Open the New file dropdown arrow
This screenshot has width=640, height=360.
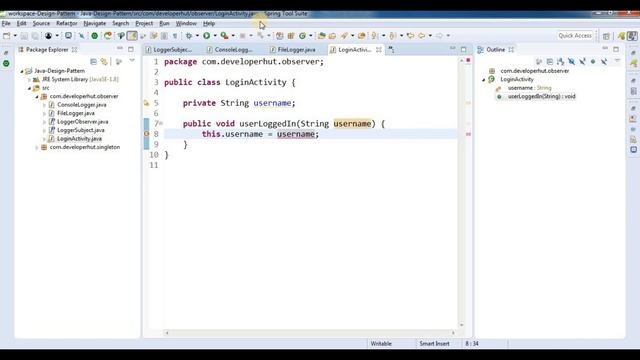click(15, 36)
